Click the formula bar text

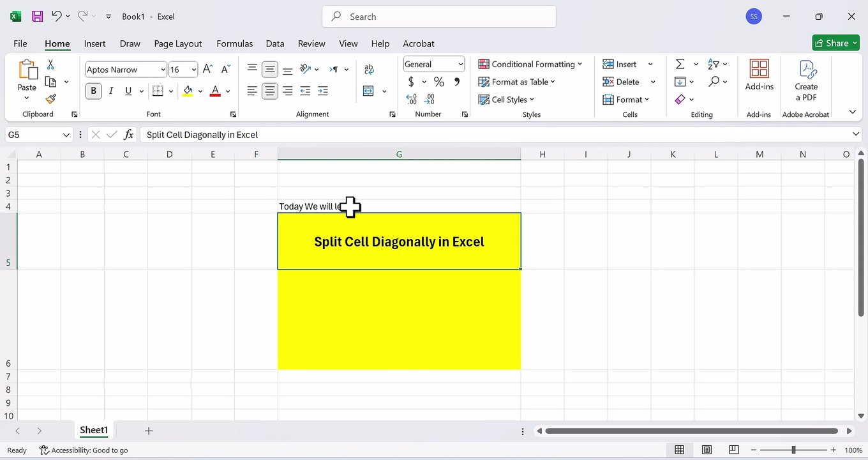click(202, 135)
